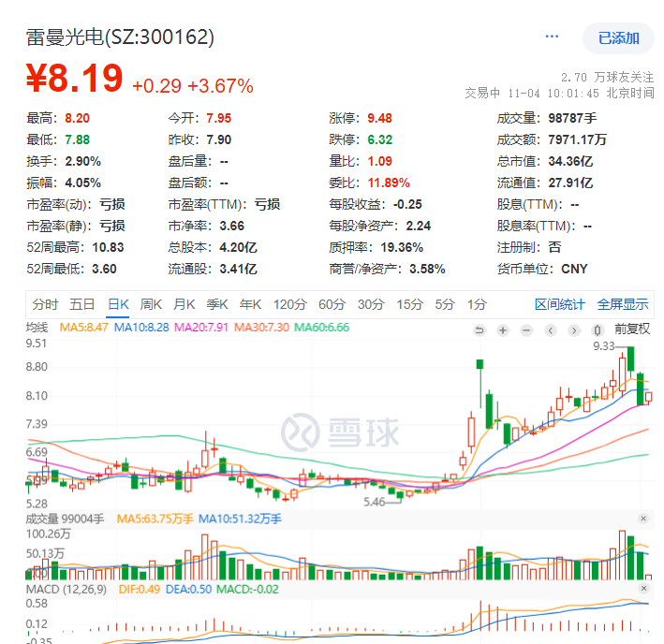Select the 月K chart tab
Screen dimensions: 664x644
tap(184, 304)
